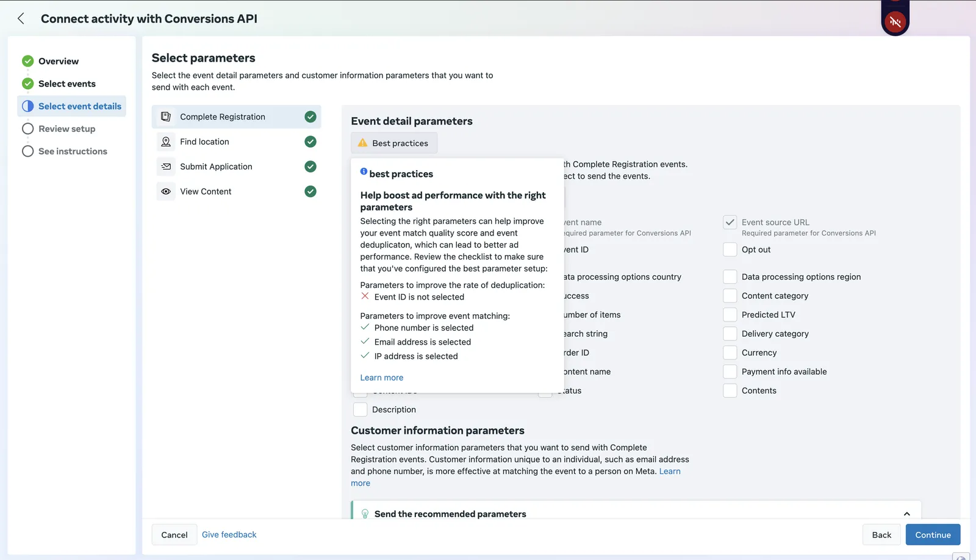Click Learn more in best practices popup
Screen dimensions: 976x560
point(381,378)
